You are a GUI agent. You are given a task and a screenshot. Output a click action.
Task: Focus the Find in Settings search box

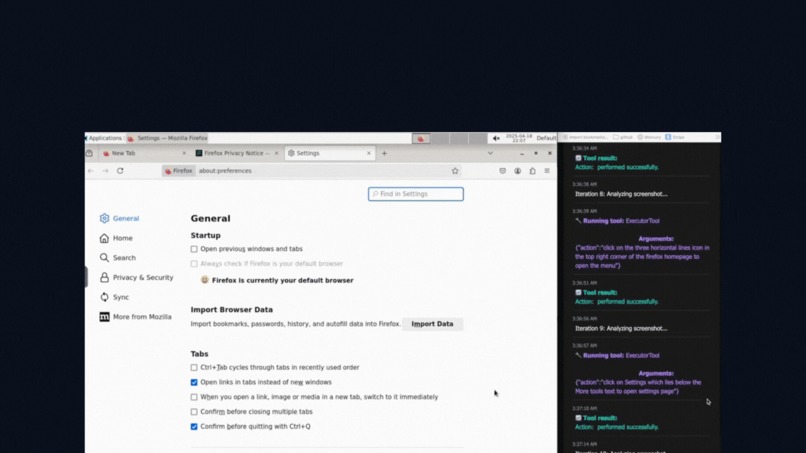click(x=416, y=194)
